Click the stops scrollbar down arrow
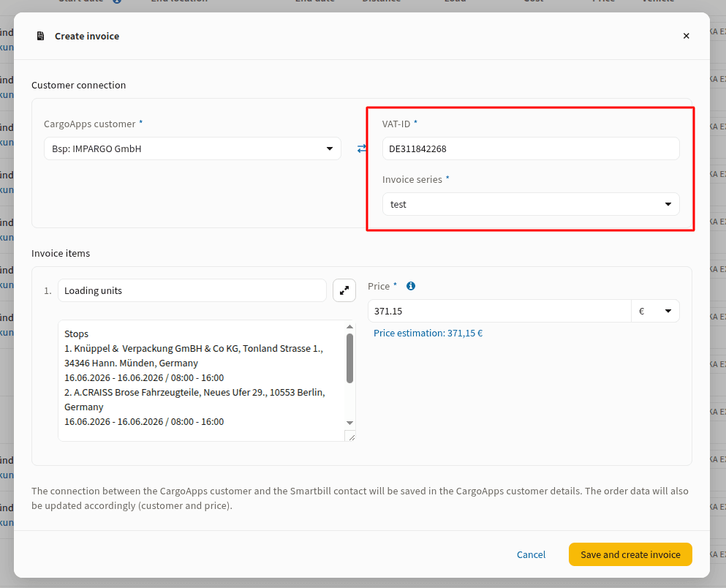The image size is (726, 588). (x=349, y=423)
